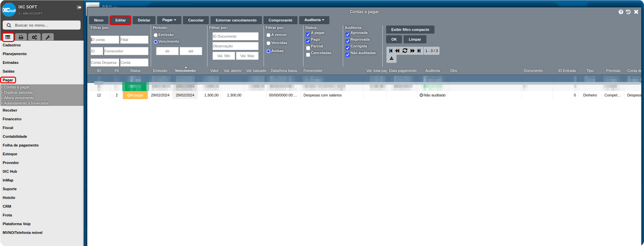Open Altera vencimento submenu item
The image size is (644, 246).
pos(19,98)
